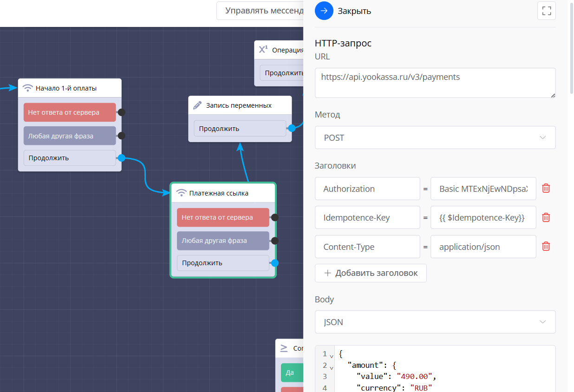574x392 pixels.
Task: Edit the Authorization header value field
Action: tap(483, 189)
